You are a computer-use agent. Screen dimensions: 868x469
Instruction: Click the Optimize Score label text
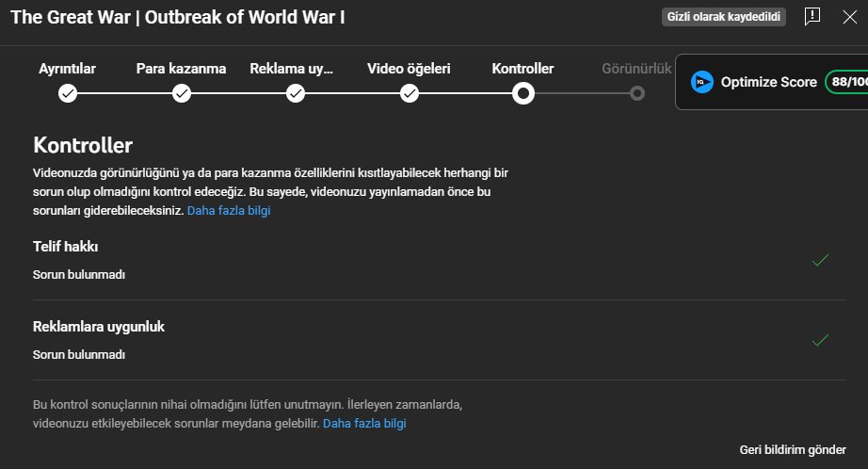point(769,82)
